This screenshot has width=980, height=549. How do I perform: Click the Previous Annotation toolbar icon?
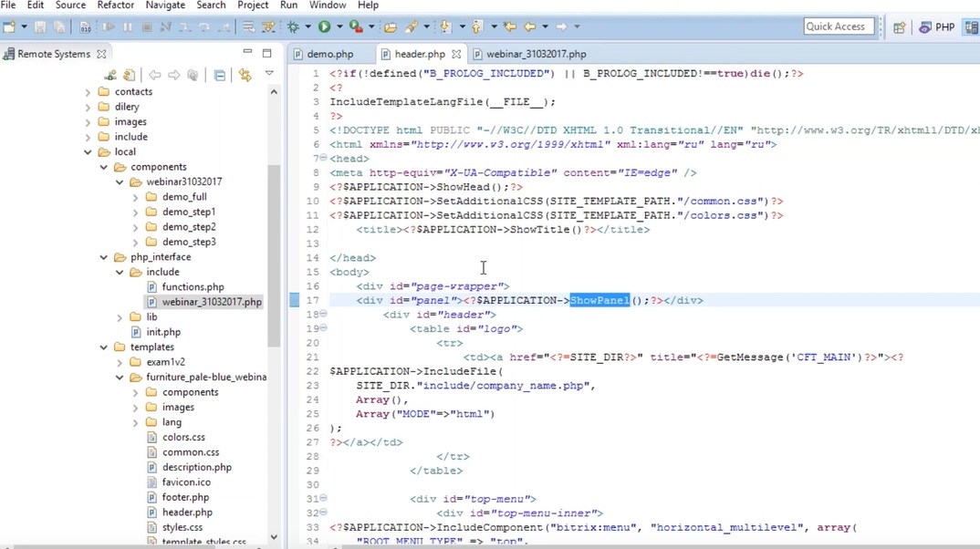point(477,26)
